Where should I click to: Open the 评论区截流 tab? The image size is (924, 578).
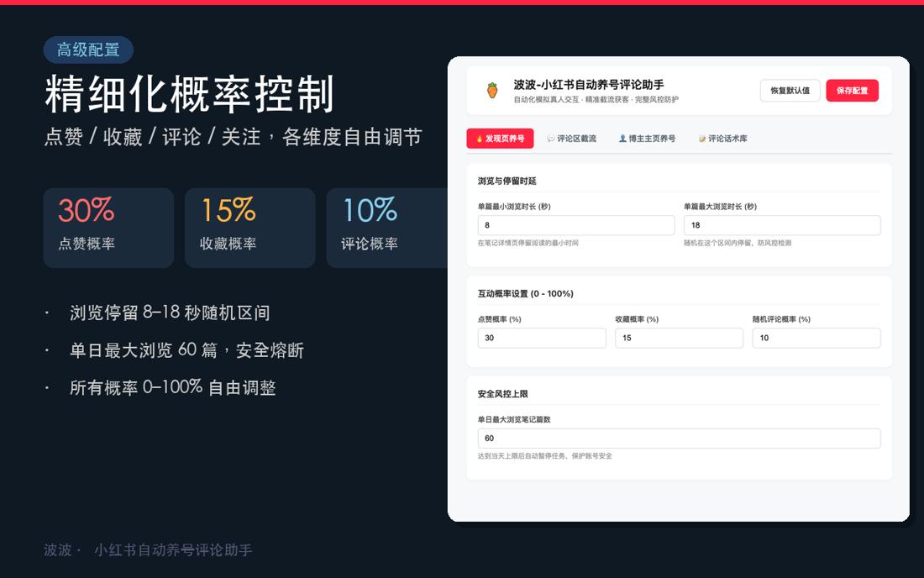tap(571, 139)
